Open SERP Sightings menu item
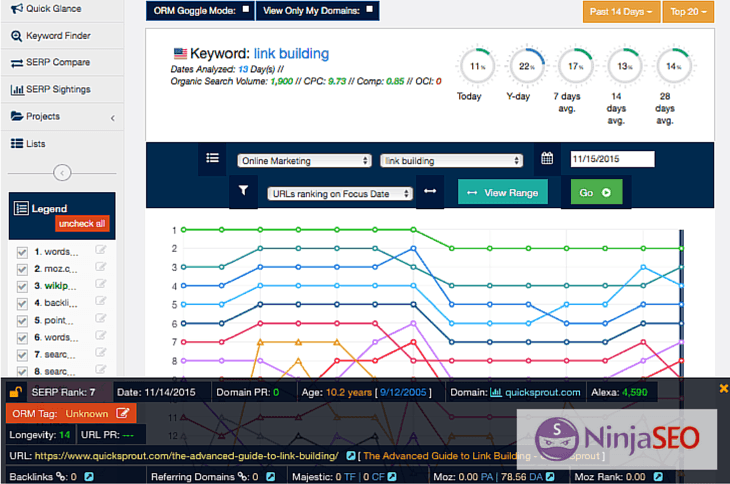730x484 pixels. point(62,89)
